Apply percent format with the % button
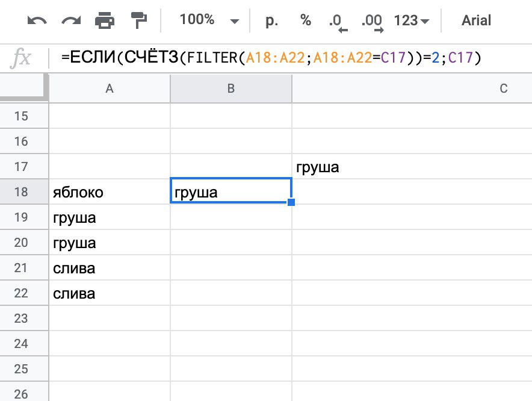532x401 pixels. 306,20
